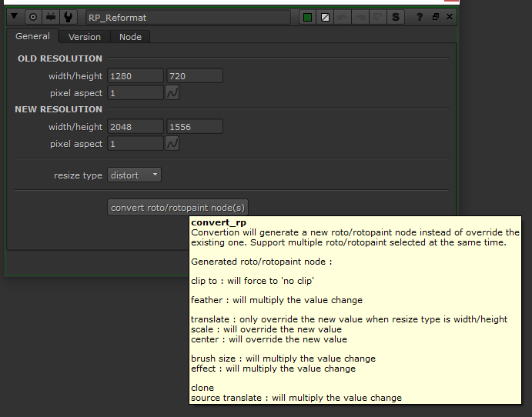Click the new resolution pixel aspect animation button
Viewport: 532px width, 417px height.
click(173, 144)
